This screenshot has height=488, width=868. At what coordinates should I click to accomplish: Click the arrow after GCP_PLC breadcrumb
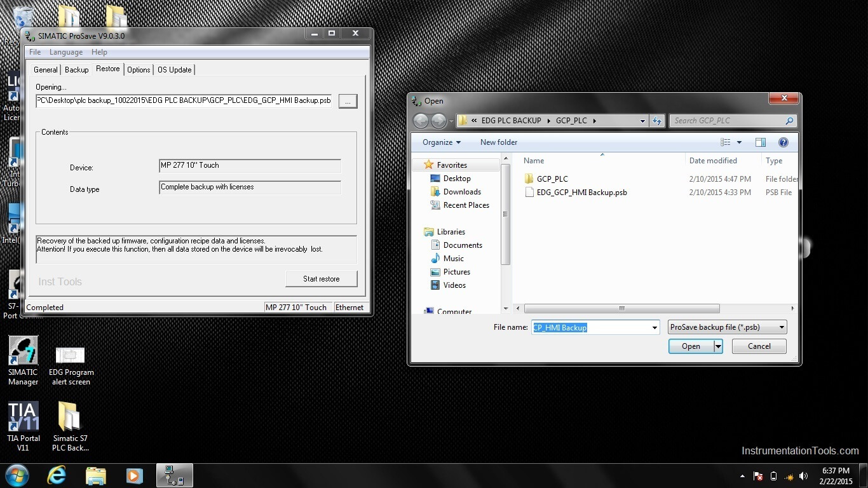click(x=595, y=121)
